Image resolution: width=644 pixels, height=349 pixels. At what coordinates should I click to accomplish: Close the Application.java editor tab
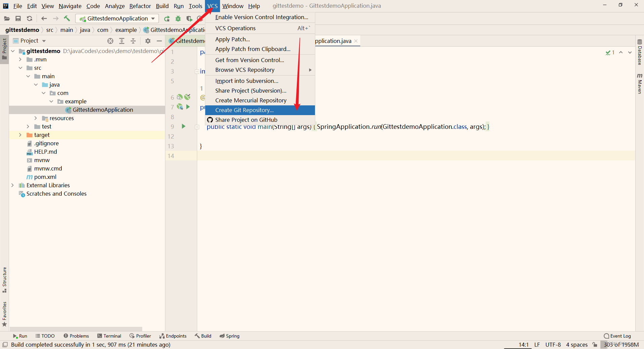(356, 41)
